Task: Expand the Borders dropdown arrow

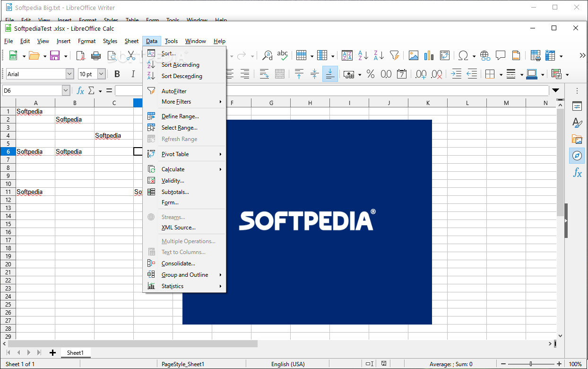Action: (501, 74)
